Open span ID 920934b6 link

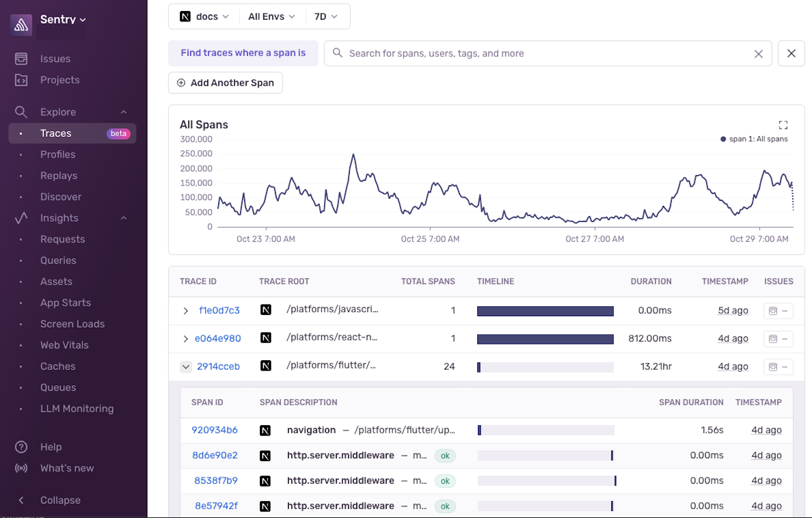(215, 430)
